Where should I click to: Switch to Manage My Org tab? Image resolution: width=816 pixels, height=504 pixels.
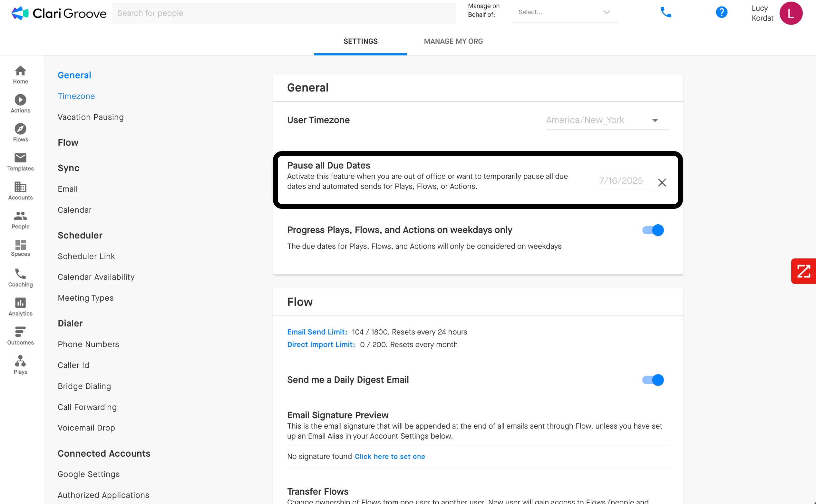[453, 41]
